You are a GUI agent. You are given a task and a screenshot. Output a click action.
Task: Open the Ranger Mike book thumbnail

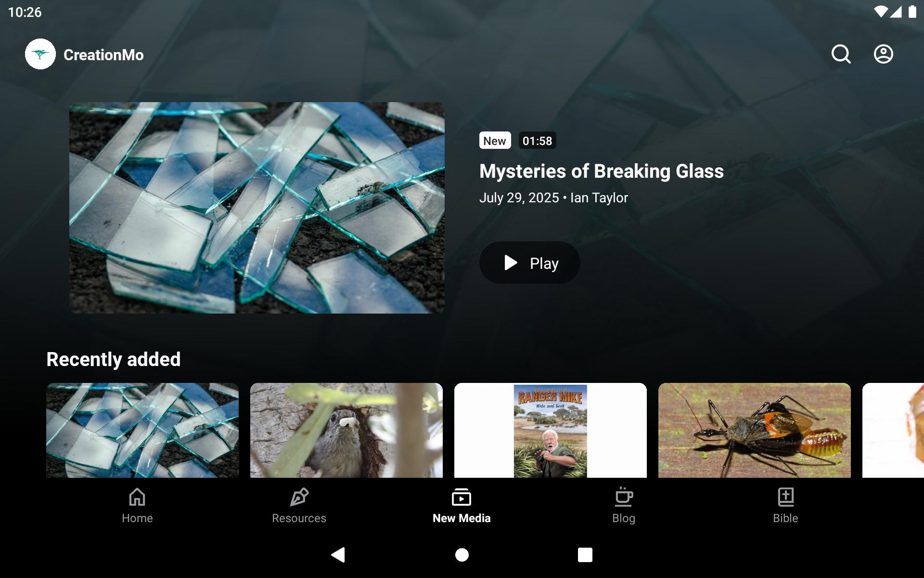tap(551, 430)
